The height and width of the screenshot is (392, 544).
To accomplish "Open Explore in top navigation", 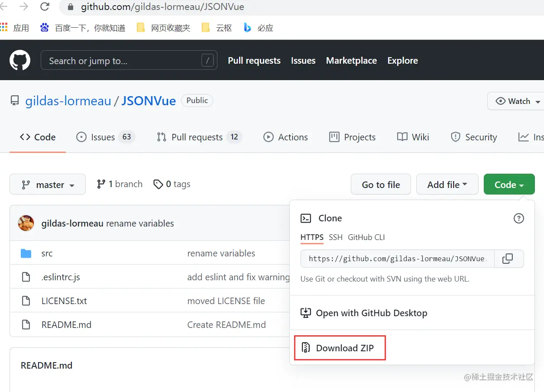I will coord(403,61).
